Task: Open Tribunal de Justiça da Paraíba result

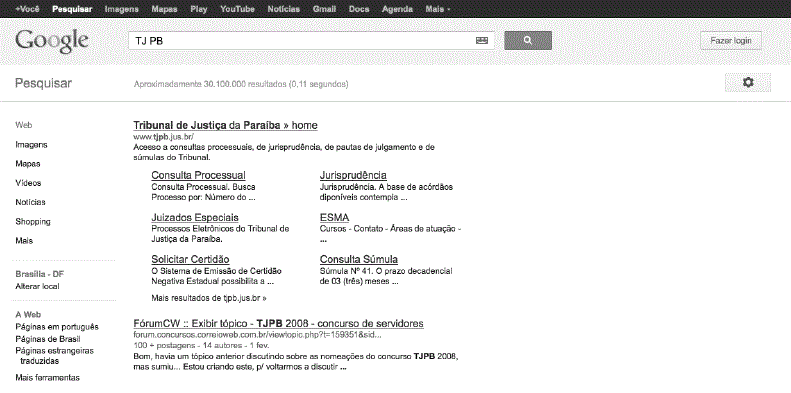Action: pyautogui.click(x=225, y=125)
